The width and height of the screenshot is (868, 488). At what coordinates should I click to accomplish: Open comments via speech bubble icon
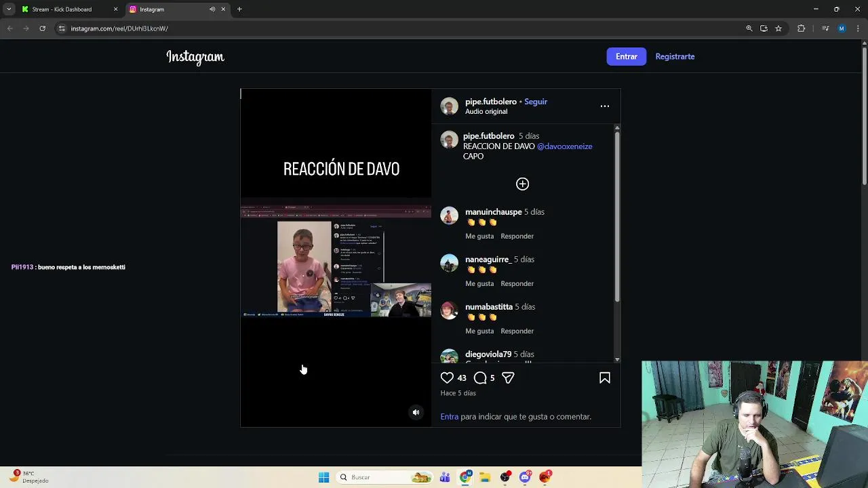[x=480, y=378]
